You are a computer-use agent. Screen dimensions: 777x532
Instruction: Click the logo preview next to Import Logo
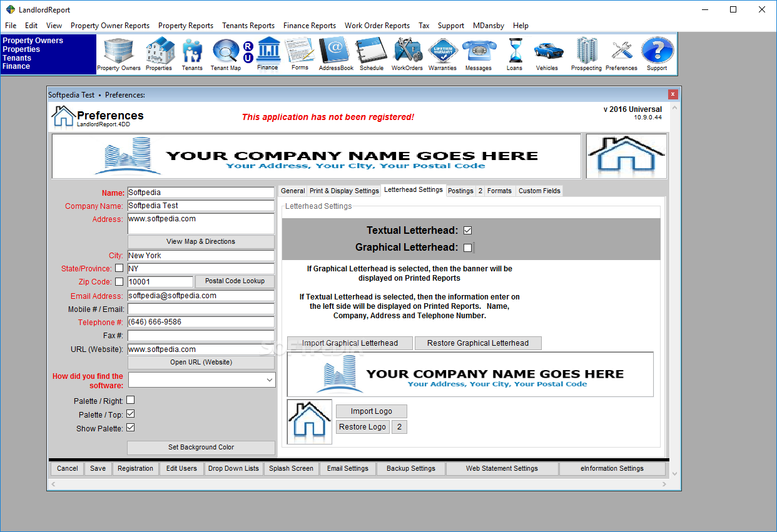(310, 422)
